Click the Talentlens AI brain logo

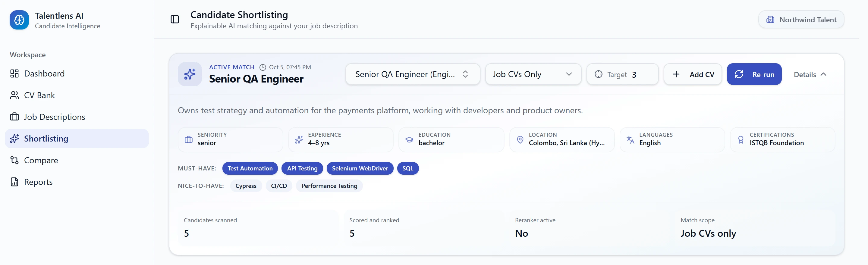point(19,20)
